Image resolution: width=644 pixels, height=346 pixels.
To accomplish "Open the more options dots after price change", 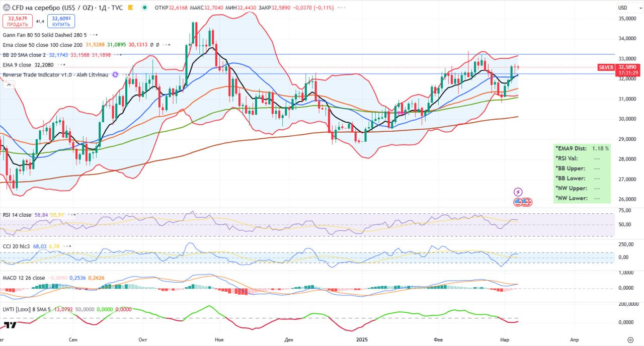I will [343, 8].
